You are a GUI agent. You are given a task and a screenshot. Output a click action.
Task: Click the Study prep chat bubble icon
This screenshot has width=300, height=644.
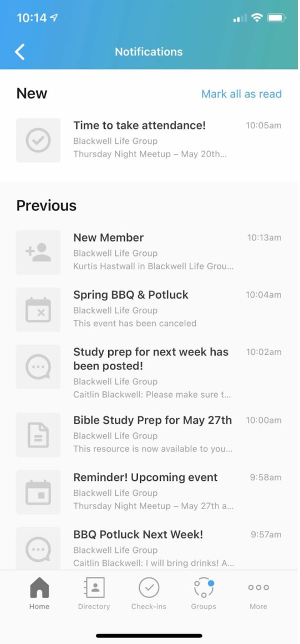pos(38,367)
